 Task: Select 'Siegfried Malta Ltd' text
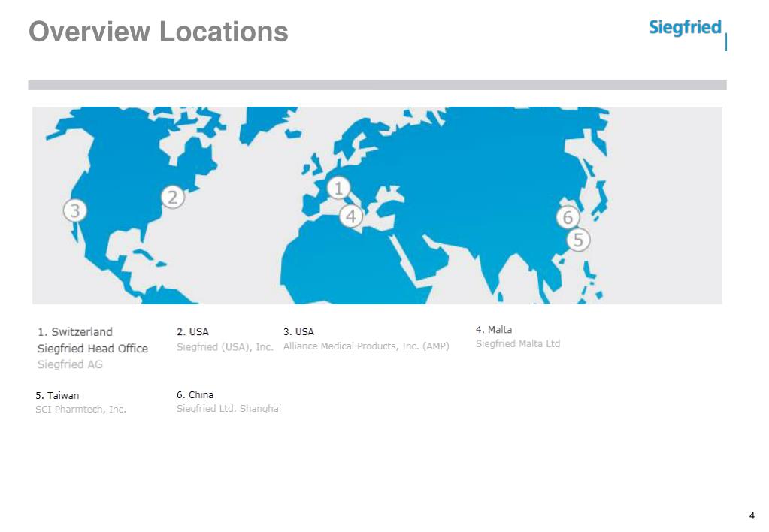pyautogui.click(x=518, y=343)
